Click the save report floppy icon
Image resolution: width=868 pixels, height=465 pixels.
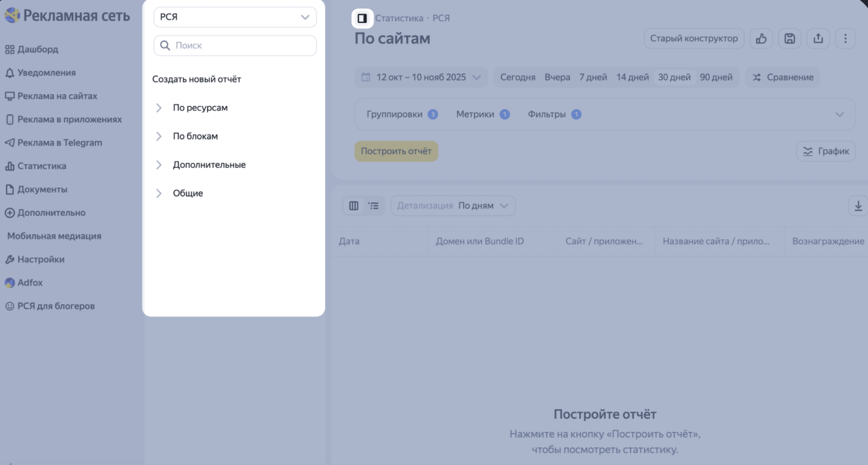[x=790, y=39]
